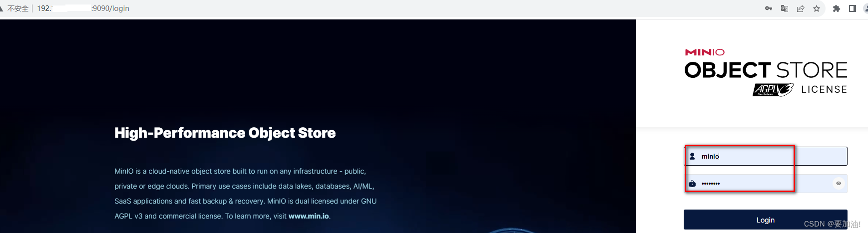The height and width of the screenshot is (233, 868).
Task: Toggle password visibility eye icon
Action: click(x=839, y=184)
